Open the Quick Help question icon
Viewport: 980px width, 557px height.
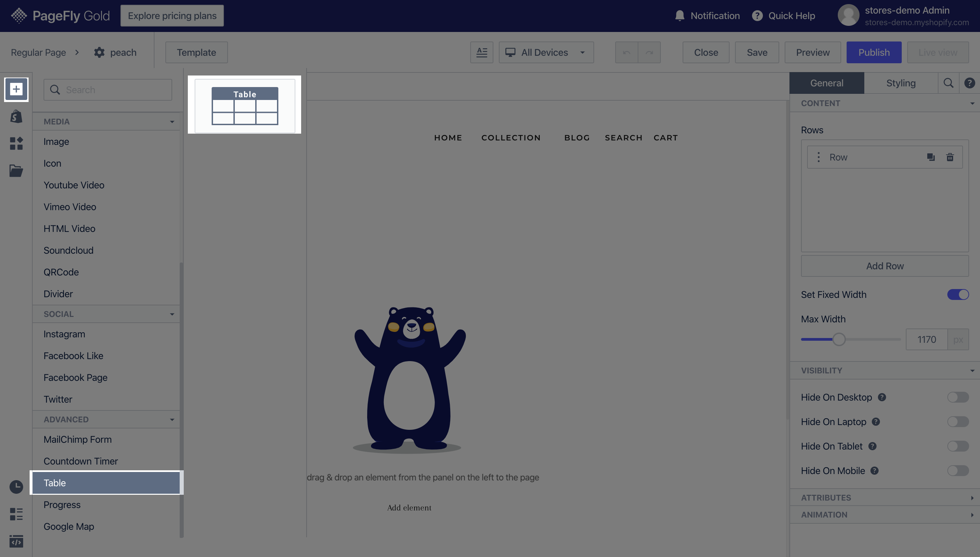coord(757,16)
